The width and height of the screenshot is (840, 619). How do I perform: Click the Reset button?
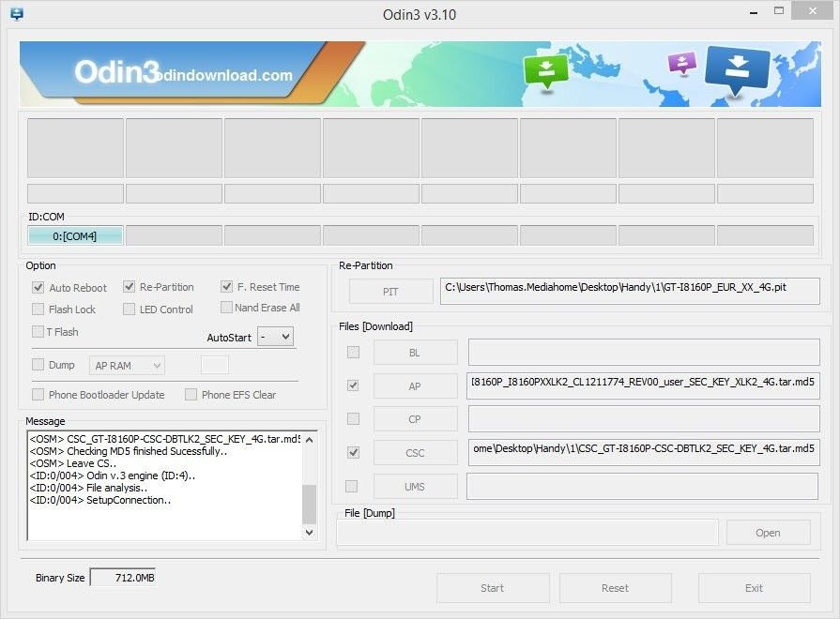pyautogui.click(x=615, y=588)
